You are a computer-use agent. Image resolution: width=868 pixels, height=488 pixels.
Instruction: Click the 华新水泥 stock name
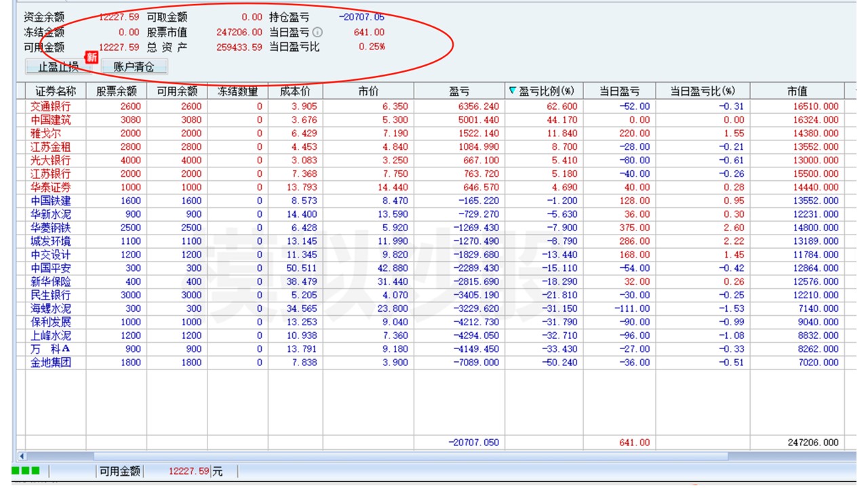click(x=51, y=214)
